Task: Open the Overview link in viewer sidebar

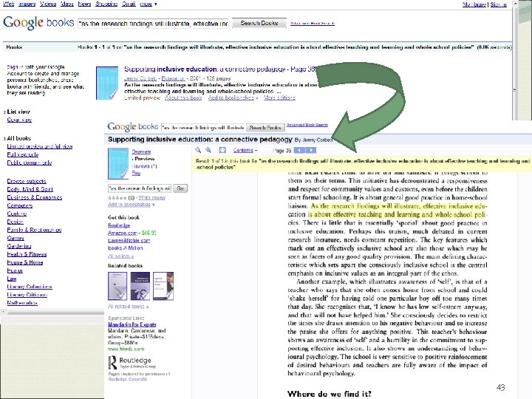Action: [x=141, y=151]
